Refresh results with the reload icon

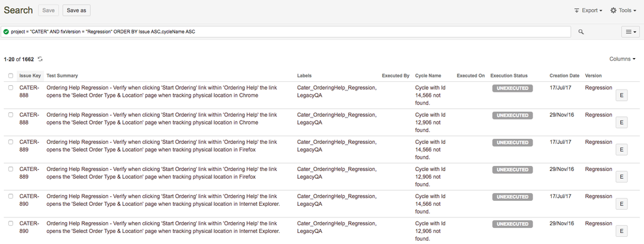pos(40,59)
